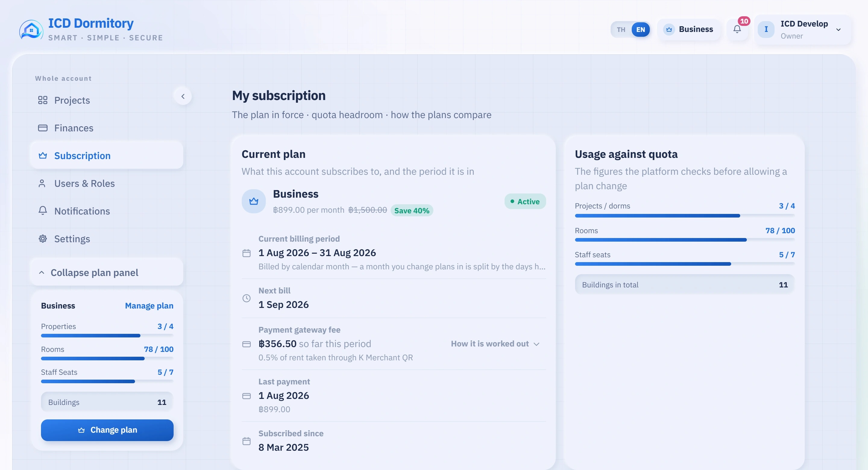The height and width of the screenshot is (470, 868).
Task: Click the Projects grid icon in sidebar
Action: (43, 100)
